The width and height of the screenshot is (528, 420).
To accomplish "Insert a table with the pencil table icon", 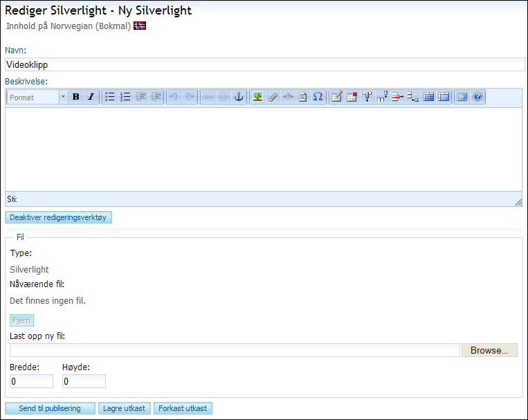I will [x=337, y=97].
